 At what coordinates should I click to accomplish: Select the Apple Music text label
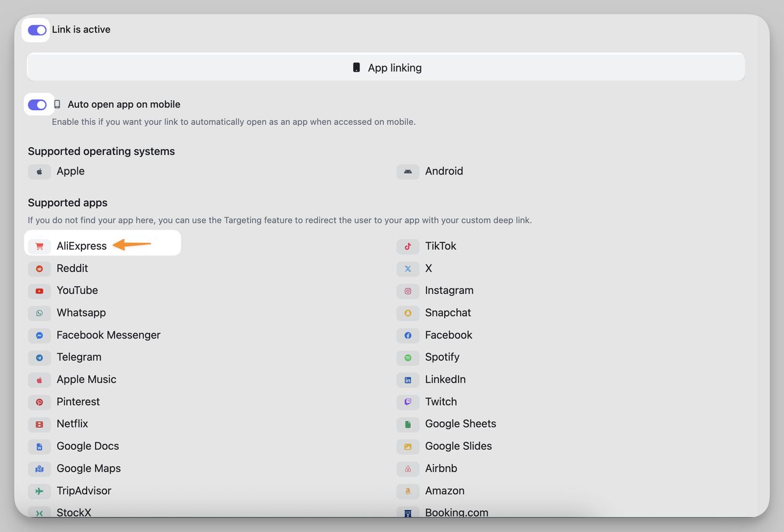(x=86, y=380)
